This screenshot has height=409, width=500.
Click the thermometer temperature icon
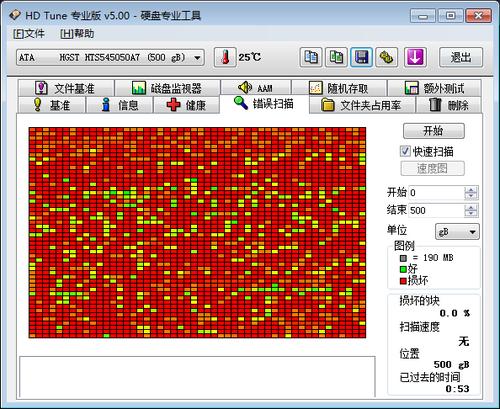pyautogui.click(x=225, y=57)
